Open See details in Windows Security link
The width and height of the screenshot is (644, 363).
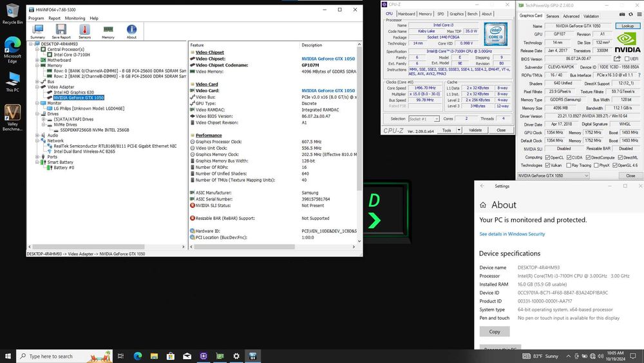(x=512, y=234)
